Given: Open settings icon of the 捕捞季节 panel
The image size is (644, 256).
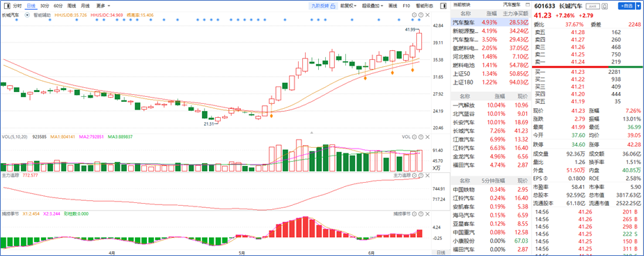Looking at the screenshot, I should coord(414,214).
